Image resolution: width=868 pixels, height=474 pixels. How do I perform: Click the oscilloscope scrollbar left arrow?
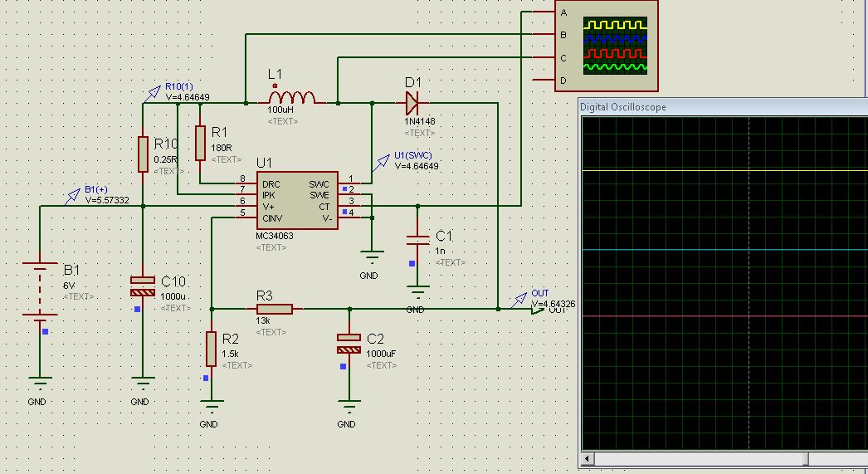(x=588, y=459)
